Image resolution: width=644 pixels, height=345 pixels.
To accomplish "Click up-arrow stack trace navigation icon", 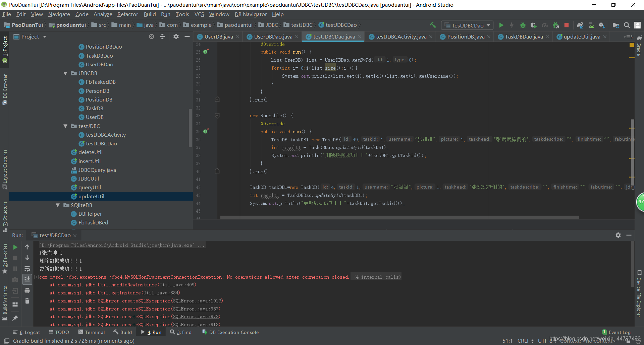I will [x=27, y=247].
